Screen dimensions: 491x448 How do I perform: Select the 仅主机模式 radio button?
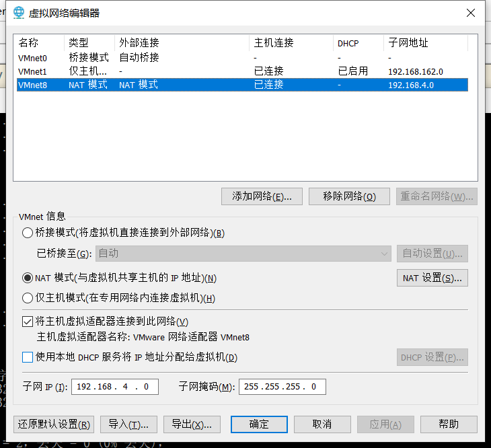28,298
